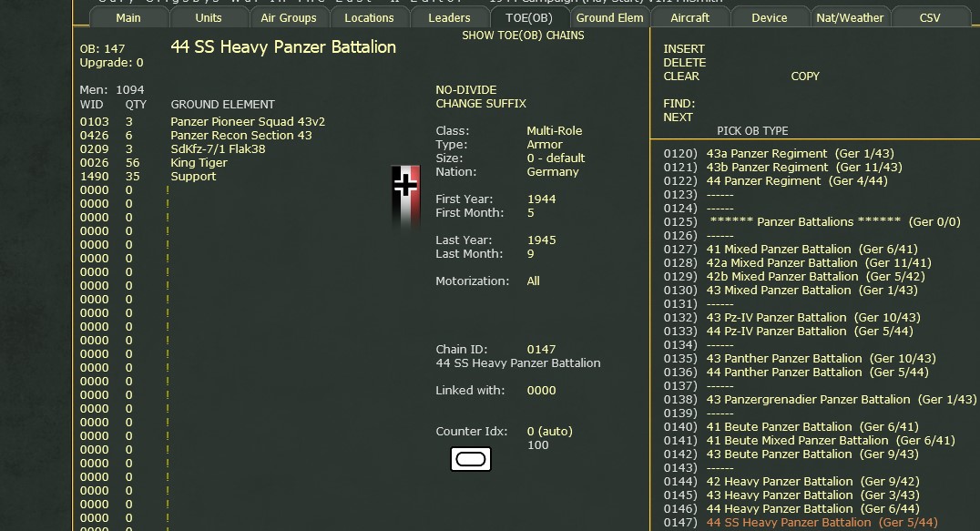
Task: Go to the Locations tab
Action: pyautogui.click(x=369, y=18)
